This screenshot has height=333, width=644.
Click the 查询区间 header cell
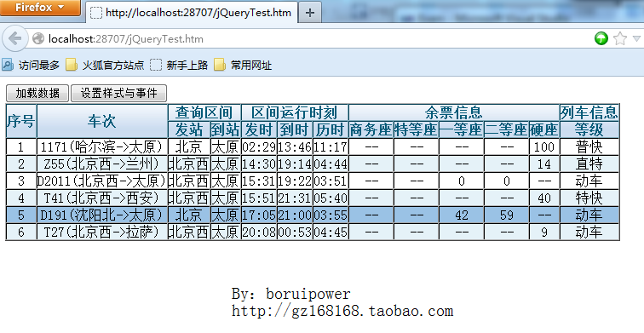point(204,112)
